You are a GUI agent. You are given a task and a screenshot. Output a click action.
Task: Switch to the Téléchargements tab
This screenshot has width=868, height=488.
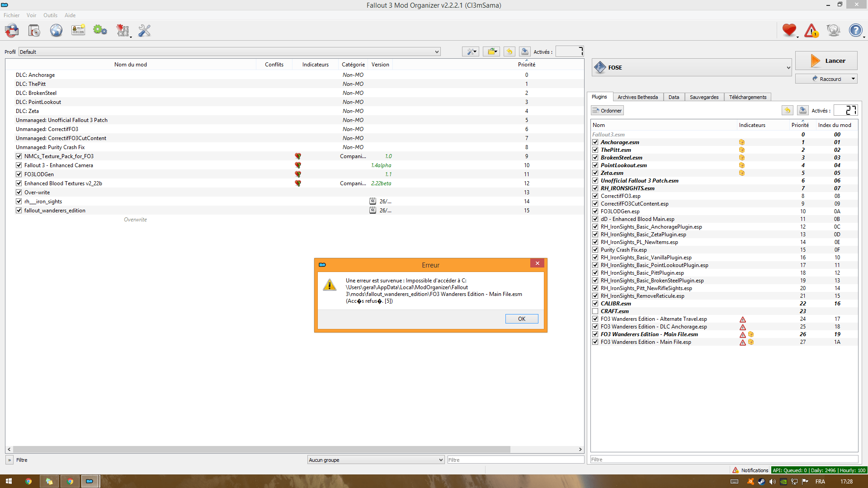point(747,97)
